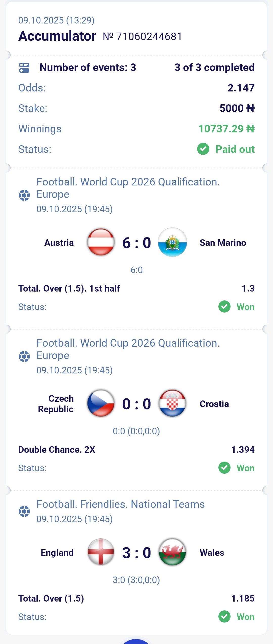
Task: Tap the Czech Republic flag icon
Action: coord(101,403)
